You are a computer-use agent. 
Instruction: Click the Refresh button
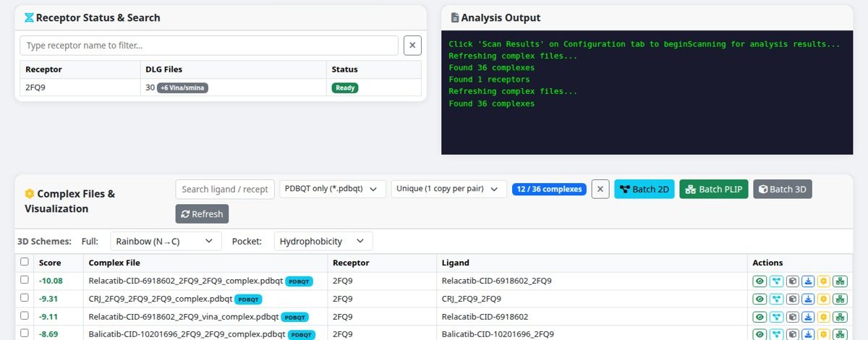(202, 214)
